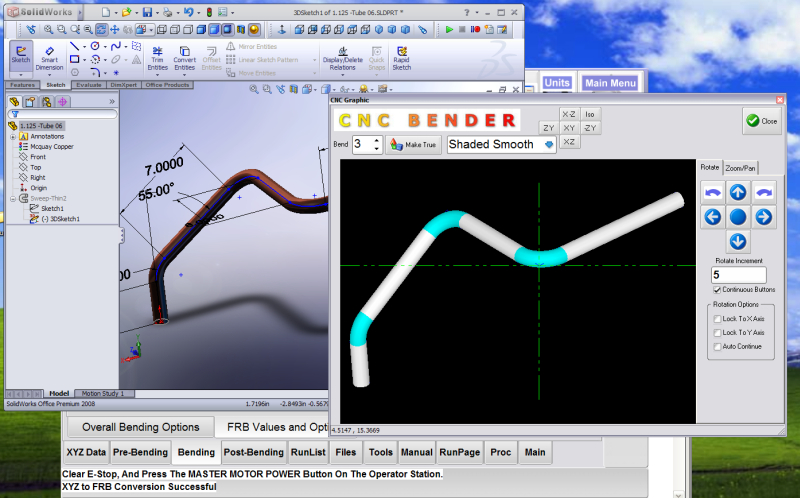Click the New document icon
Image resolution: width=800 pixels, height=498 pixels.
[x=106, y=12]
